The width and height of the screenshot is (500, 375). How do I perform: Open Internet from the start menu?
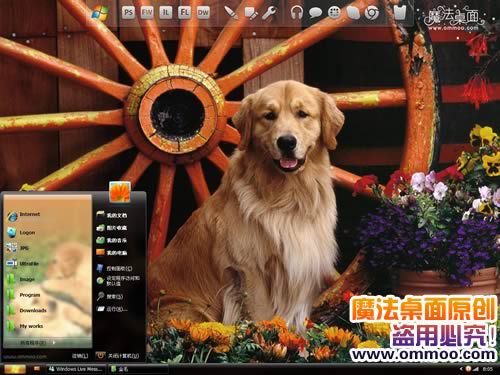coord(24,215)
